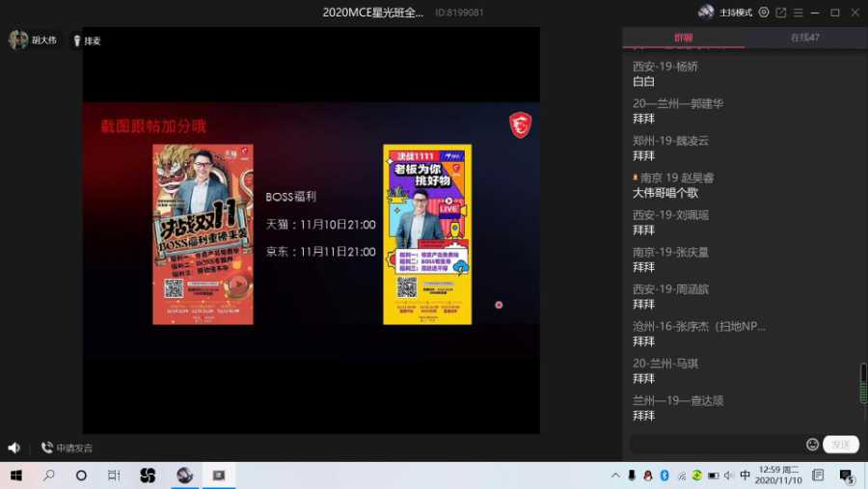Open Task View on taskbar
The image size is (868, 489).
point(114,475)
